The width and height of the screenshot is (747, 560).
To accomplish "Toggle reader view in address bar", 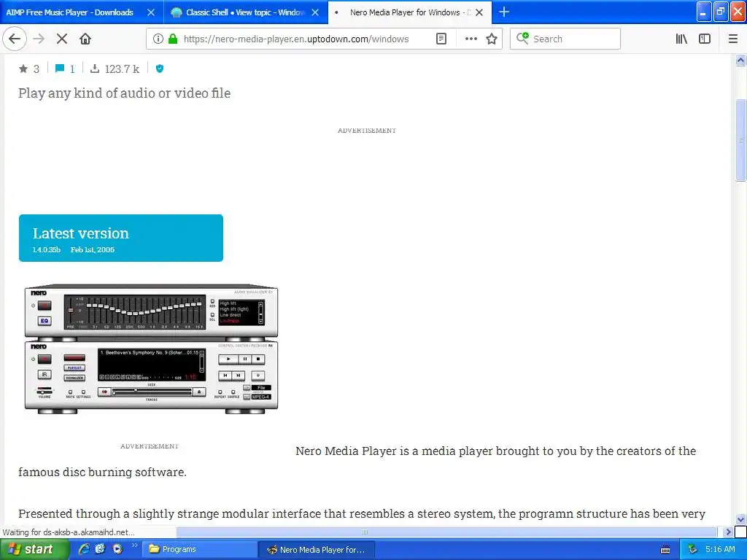I will 441,39.
